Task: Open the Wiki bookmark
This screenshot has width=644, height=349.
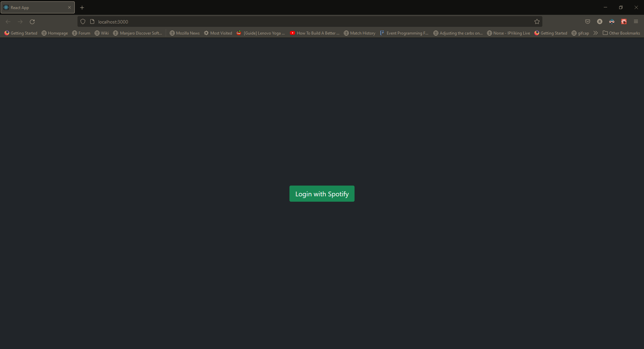Action: point(102,33)
